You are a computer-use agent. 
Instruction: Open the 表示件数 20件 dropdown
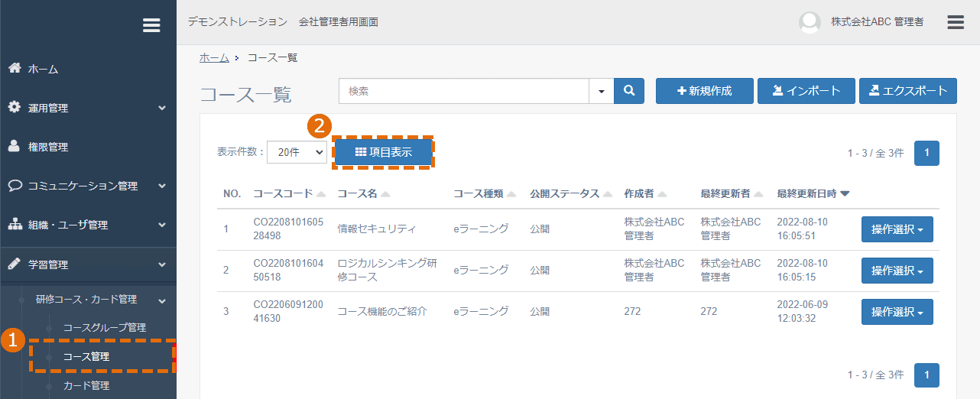pos(297,152)
